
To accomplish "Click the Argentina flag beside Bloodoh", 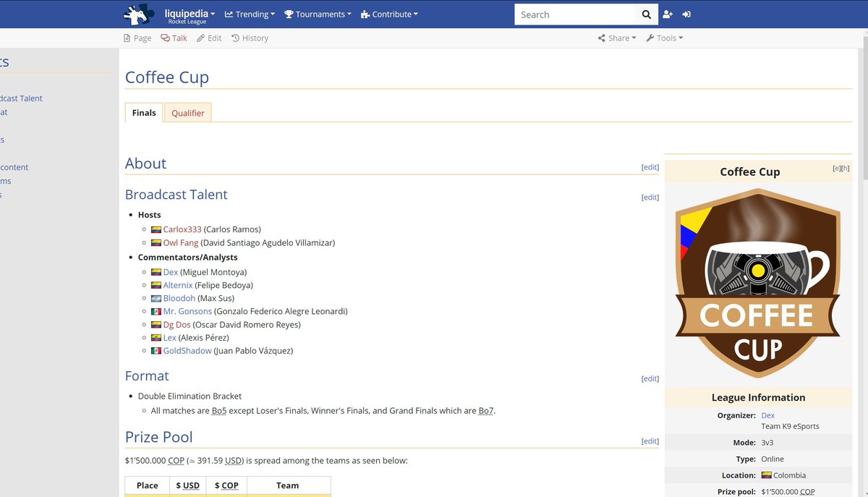I will click(x=156, y=299).
